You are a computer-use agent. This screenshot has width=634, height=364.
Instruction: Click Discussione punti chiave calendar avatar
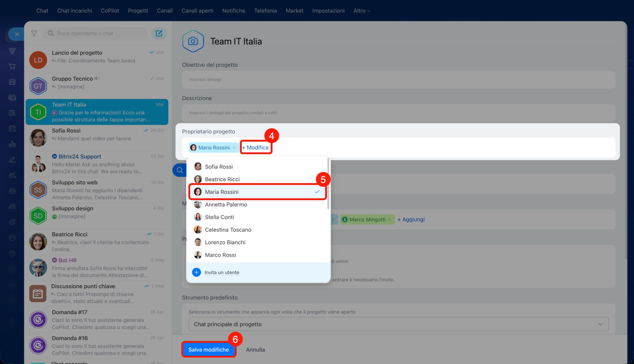tap(38, 293)
